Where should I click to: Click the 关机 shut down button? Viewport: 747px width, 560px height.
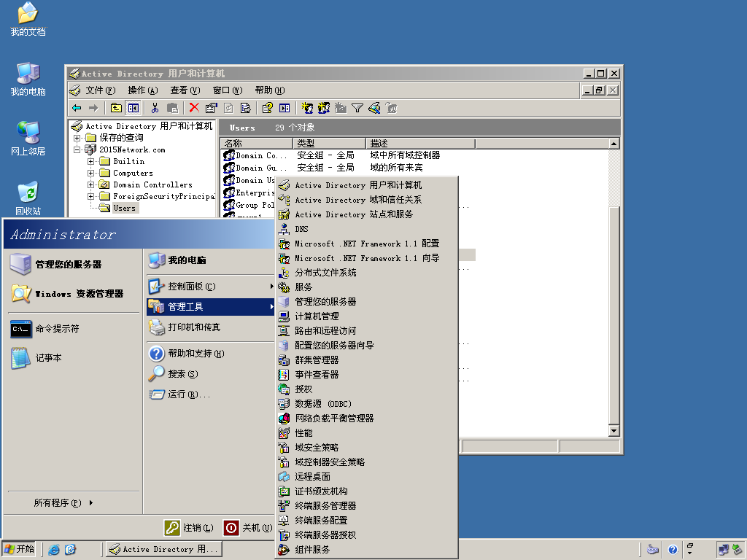248,528
